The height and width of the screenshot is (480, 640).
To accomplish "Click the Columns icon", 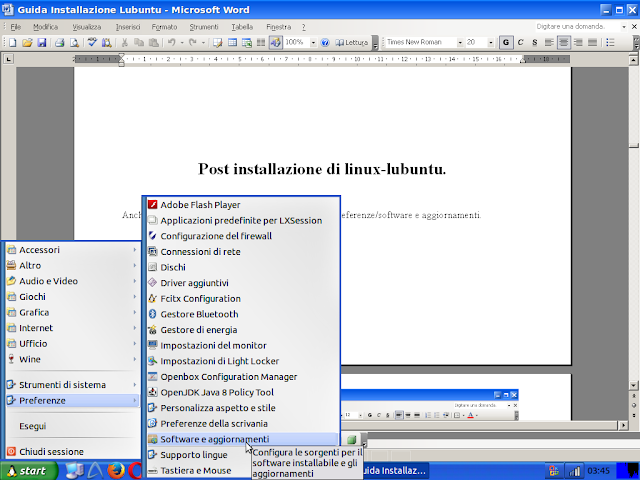I will point(261,42).
